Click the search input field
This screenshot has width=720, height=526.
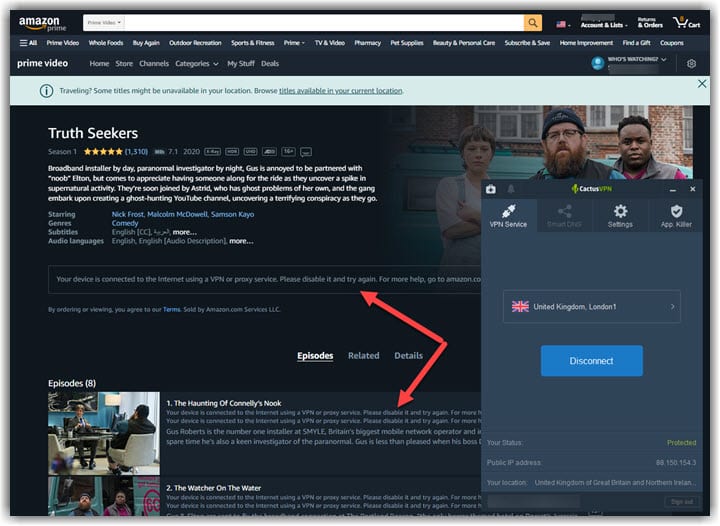(324, 22)
